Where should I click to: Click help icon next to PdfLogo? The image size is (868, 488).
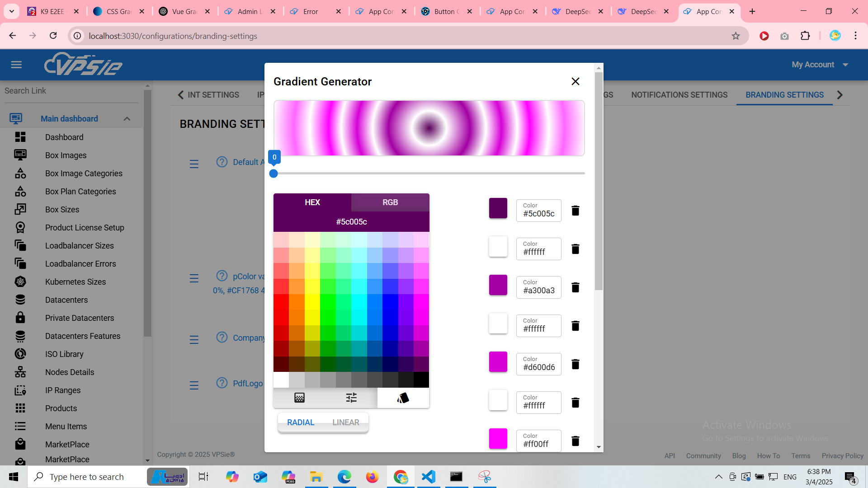click(x=222, y=383)
